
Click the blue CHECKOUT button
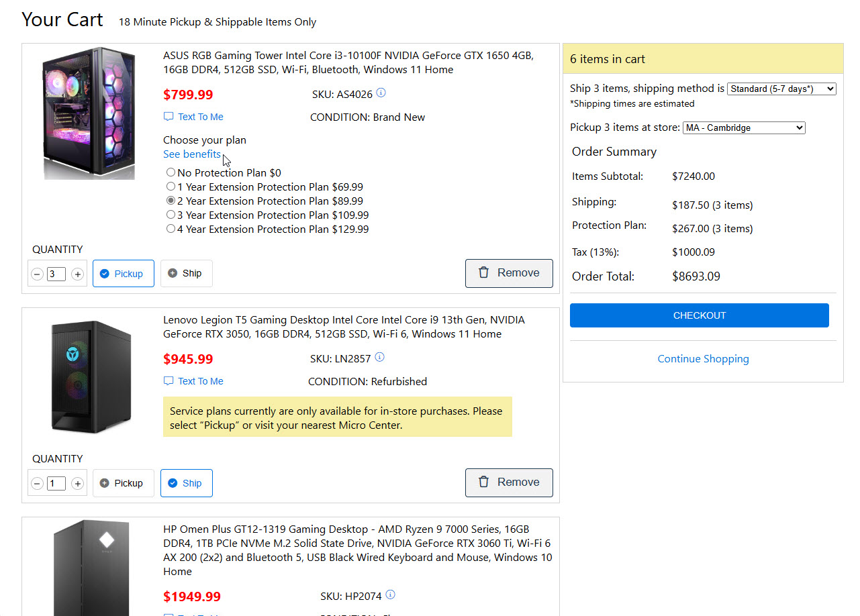coord(699,315)
